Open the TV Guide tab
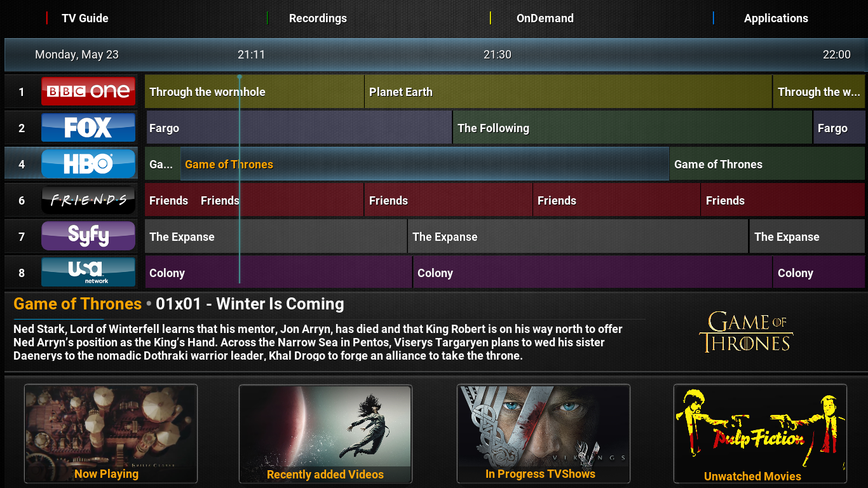This screenshot has height=488, width=868. click(x=85, y=18)
